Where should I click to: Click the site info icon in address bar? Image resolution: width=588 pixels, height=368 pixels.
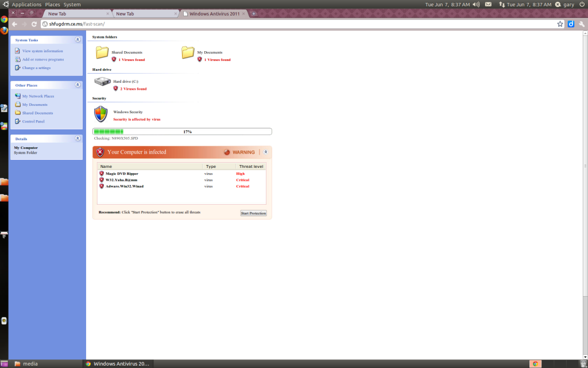[45, 24]
